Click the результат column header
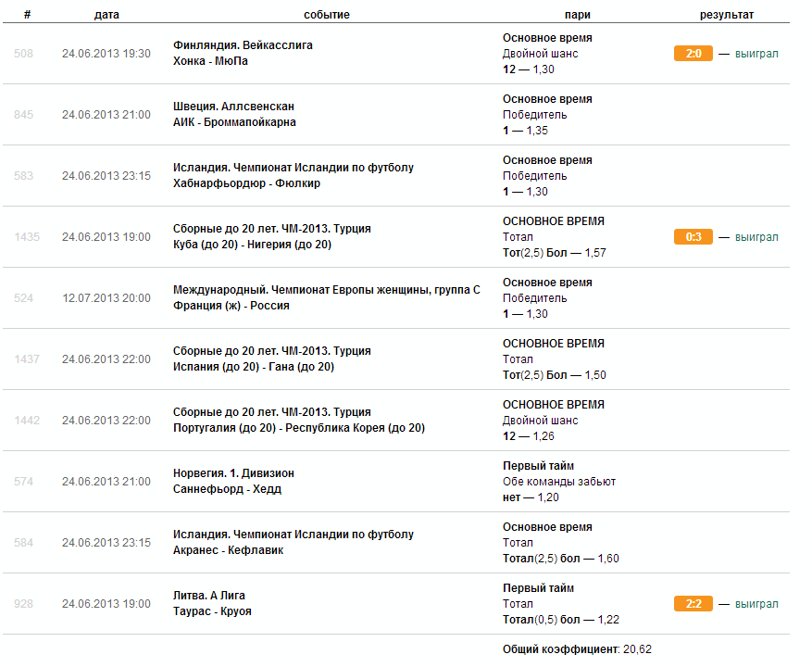812x667 pixels. click(x=727, y=15)
